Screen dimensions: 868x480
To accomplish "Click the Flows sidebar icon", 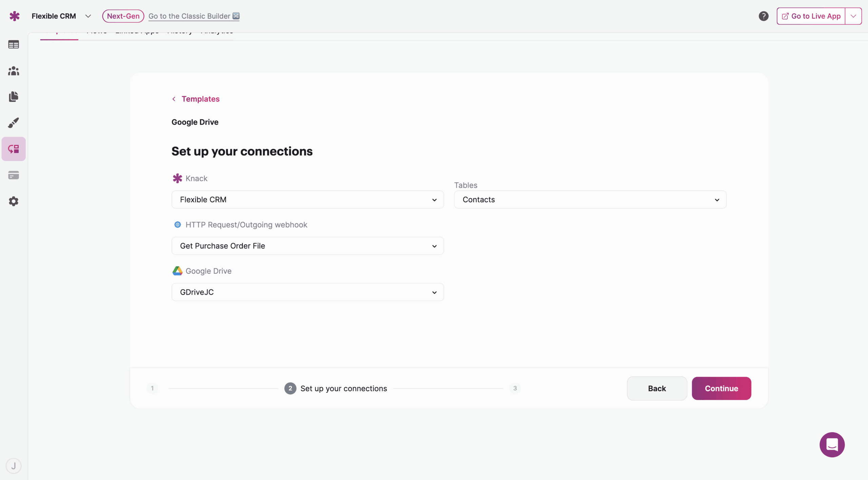I will click(x=14, y=149).
